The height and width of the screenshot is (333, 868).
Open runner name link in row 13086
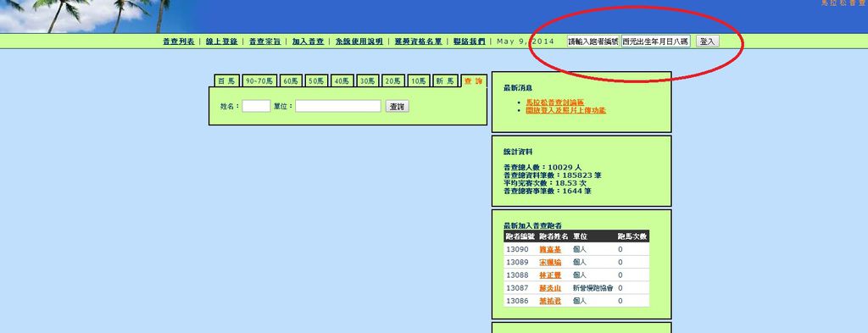click(x=550, y=301)
